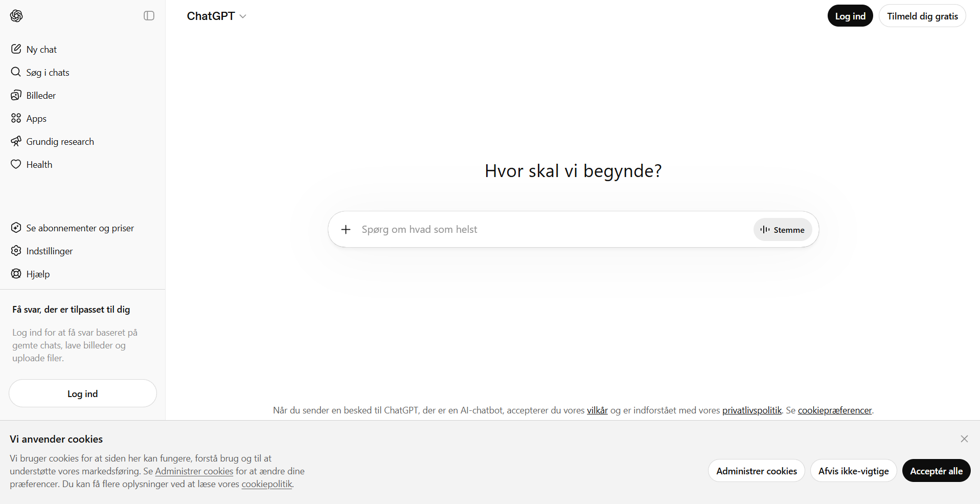Click the black Log ind button top right
This screenshot has height=504, width=980.
(x=850, y=16)
